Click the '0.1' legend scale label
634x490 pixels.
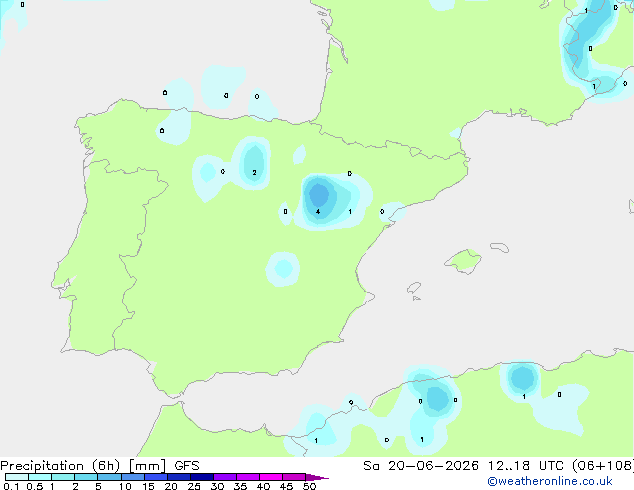pyautogui.click(x=11, y=486)
